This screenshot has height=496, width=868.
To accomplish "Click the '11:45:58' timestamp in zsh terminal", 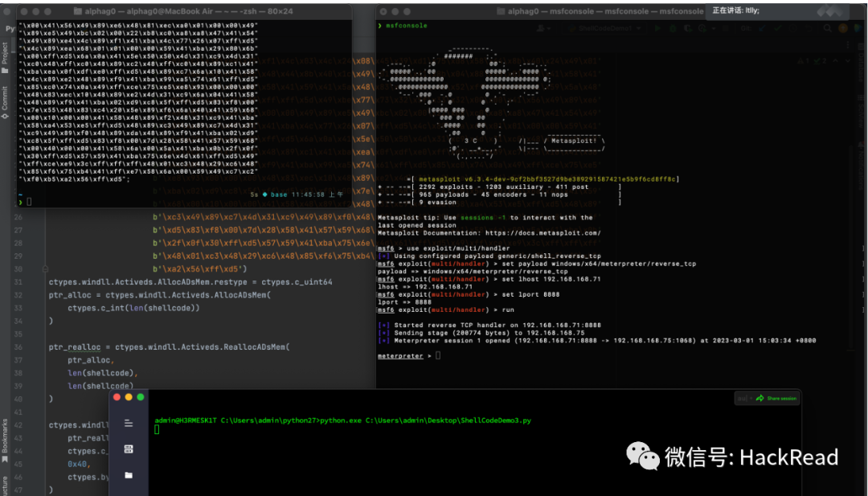I will 309,195.
